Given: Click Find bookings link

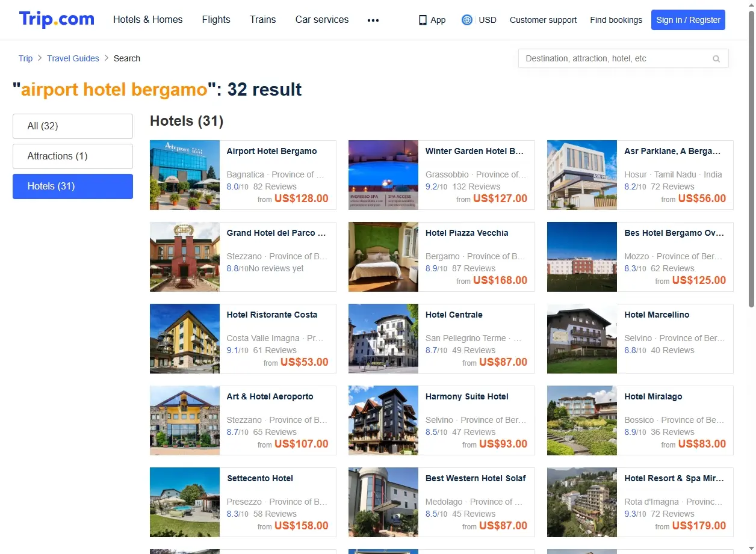Looking at the screenshot, I should 616,20.
